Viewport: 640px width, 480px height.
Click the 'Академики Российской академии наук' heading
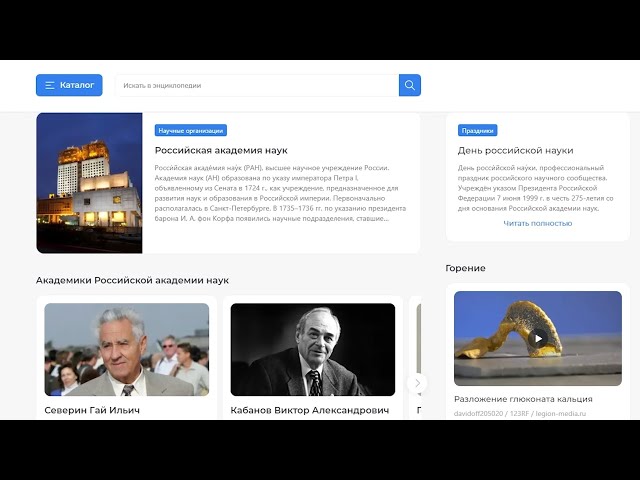point(132,280)
